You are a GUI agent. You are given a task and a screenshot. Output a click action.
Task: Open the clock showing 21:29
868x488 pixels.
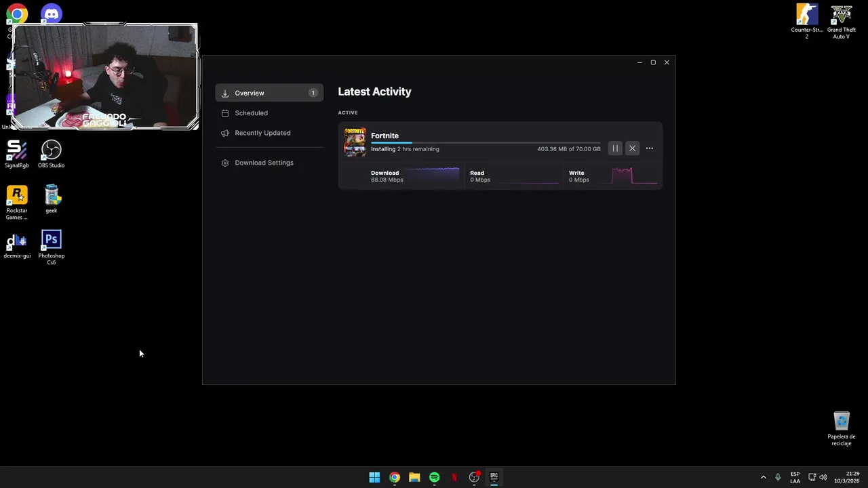[x=847, y=477]
